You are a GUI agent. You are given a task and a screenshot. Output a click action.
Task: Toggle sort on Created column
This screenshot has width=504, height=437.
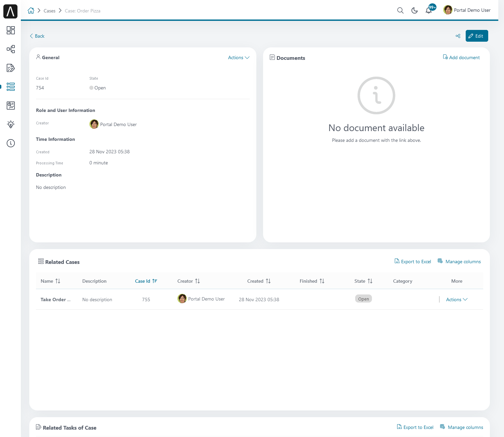click(259, 281)
